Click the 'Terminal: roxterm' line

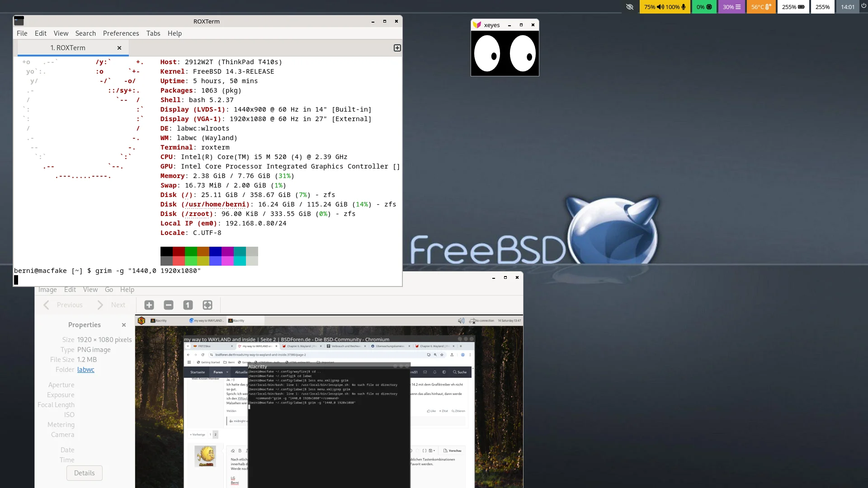pos(195,147)
